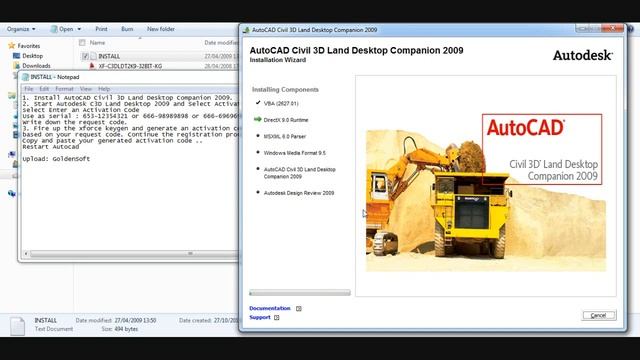Click the INSTALL text document icon in list
This screenshot has height=360, width=640.
coord(93,56)
